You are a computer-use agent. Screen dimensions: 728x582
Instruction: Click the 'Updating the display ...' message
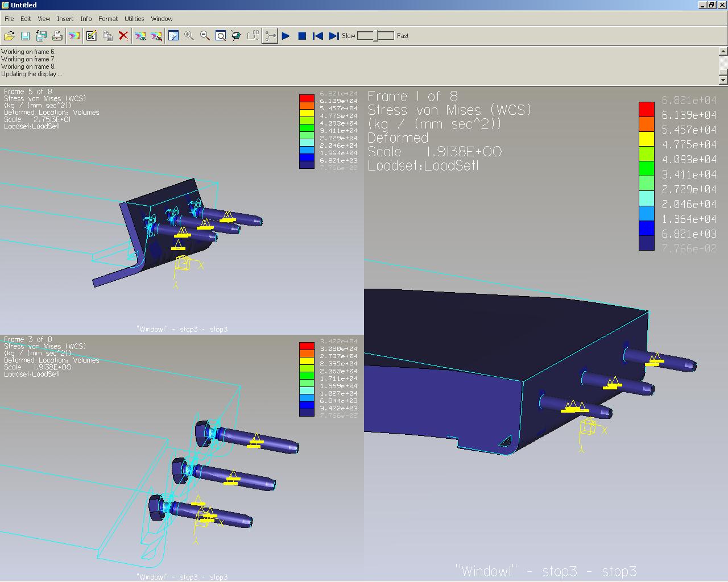pyautogui.click(x=31, y=74)
